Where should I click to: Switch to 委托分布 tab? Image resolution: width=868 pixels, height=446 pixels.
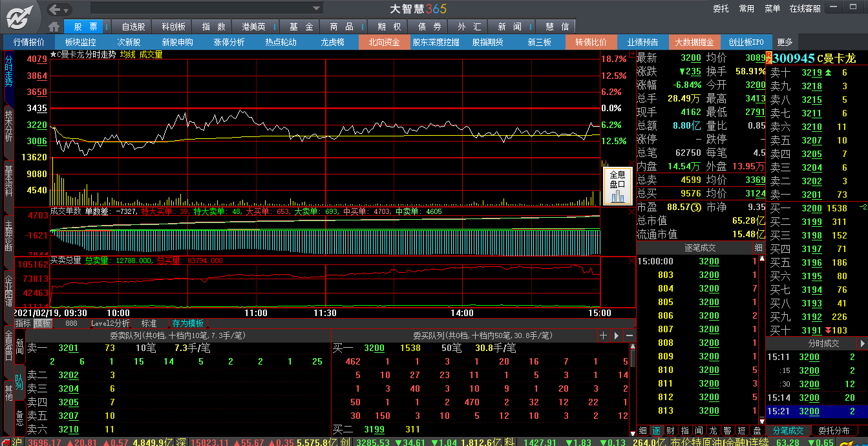point(834,430)
